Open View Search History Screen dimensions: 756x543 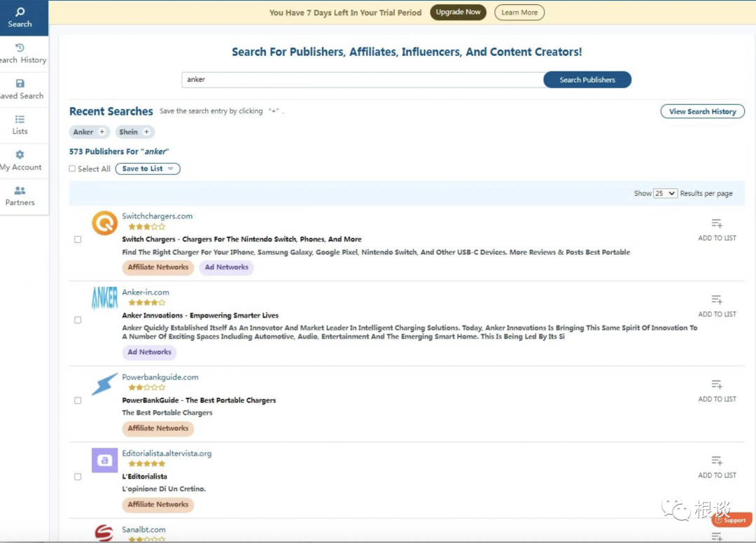(703, 111)
